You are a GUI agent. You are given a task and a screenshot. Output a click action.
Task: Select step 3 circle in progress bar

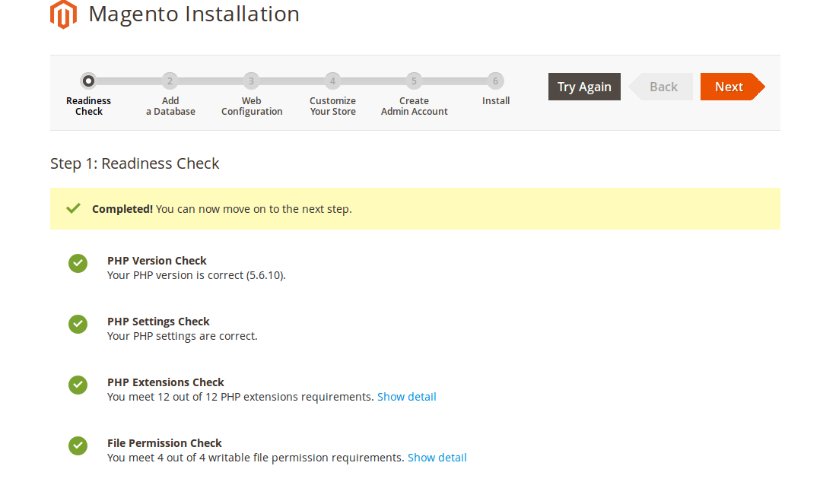click(x=251, y=81)
